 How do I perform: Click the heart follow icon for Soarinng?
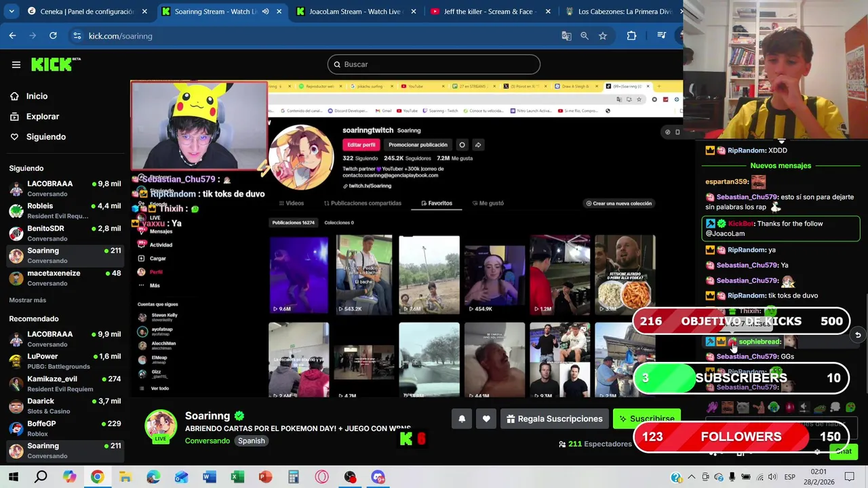coord(486,419)
